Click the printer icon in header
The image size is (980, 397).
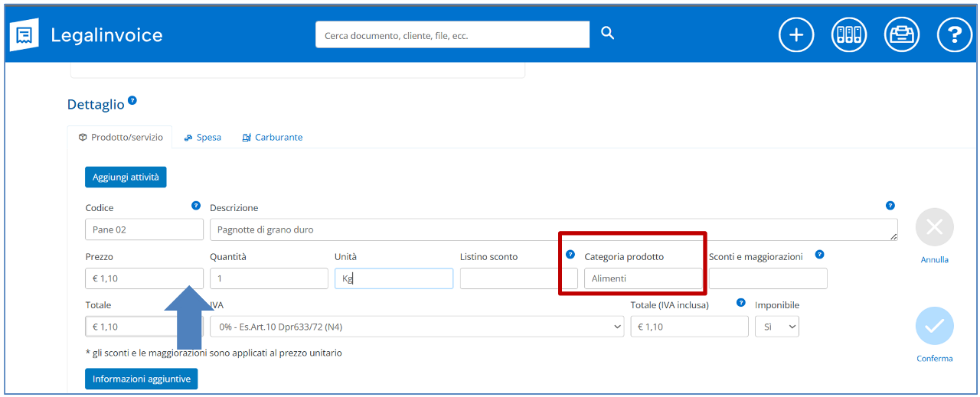(902, 35)
